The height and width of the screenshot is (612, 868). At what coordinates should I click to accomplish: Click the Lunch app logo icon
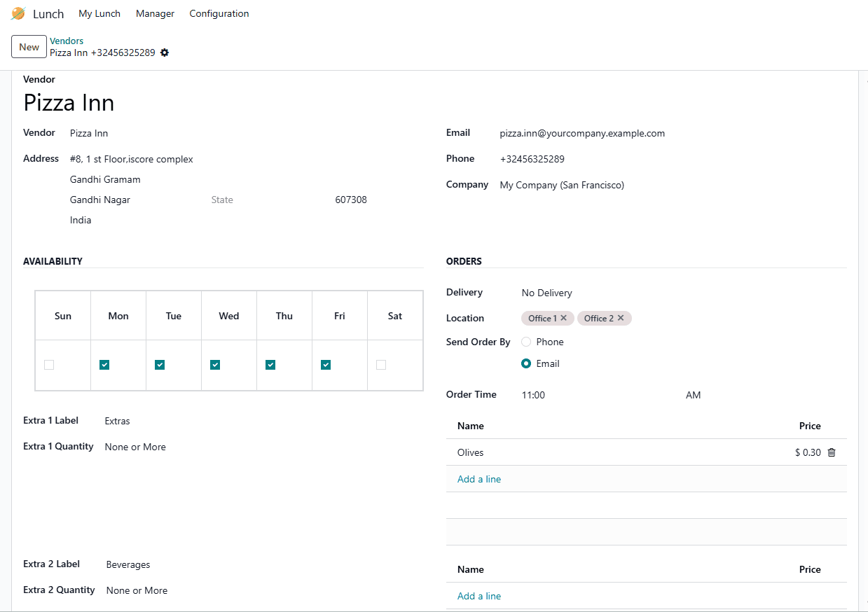[18, 13]
